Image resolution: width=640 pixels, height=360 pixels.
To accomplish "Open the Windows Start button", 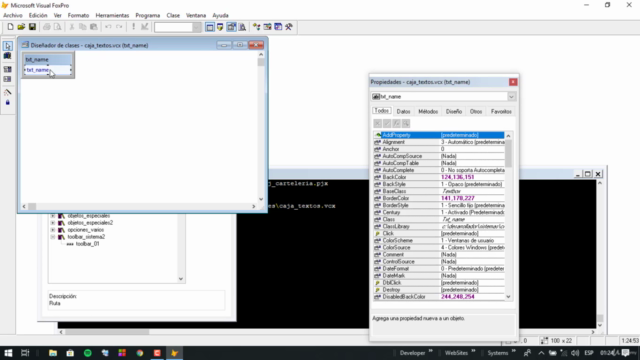I will point(8,353).
